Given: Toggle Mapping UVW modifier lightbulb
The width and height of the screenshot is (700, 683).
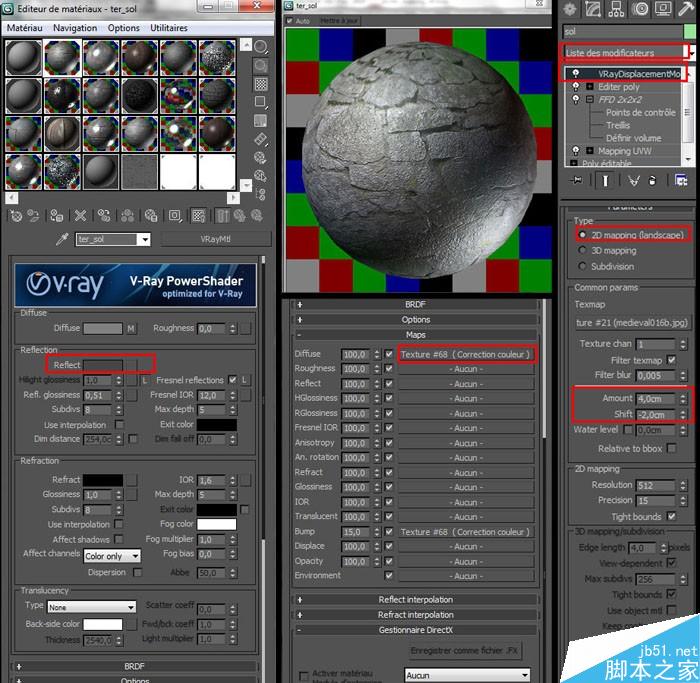Looking at the screenshot, I should point(576,151).
